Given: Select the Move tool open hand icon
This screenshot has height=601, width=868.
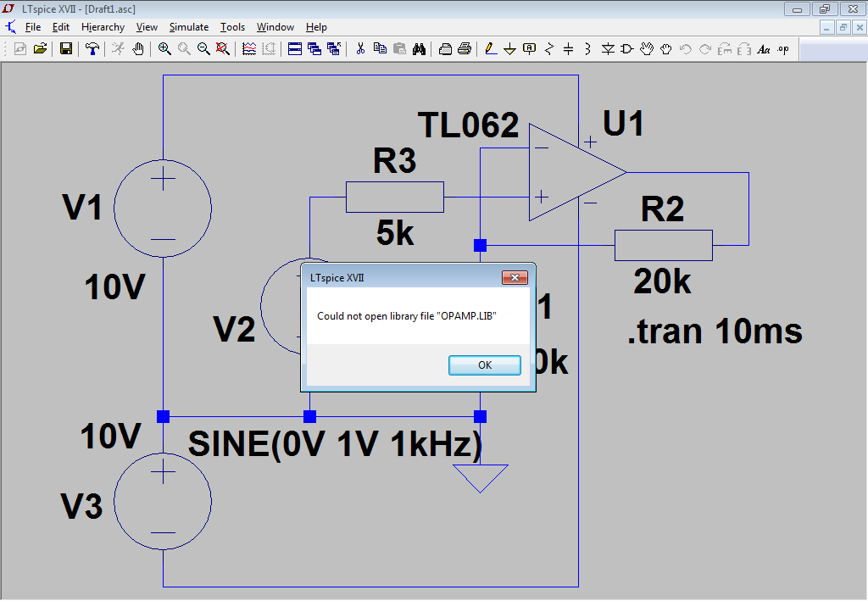Looking at the screenshot, I should pyautogui.click(x=647, y=49).
